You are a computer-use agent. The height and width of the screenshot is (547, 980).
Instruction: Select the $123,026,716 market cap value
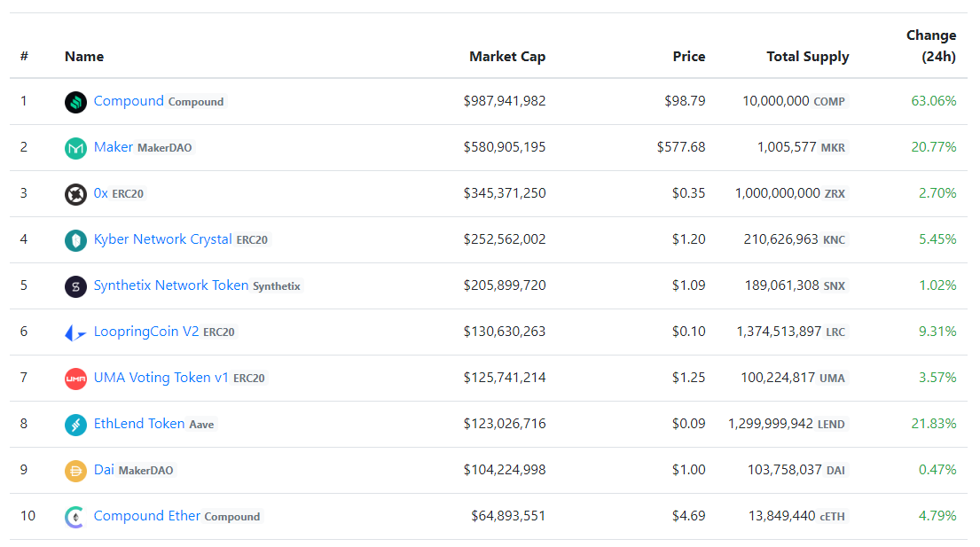coord(505,424)
